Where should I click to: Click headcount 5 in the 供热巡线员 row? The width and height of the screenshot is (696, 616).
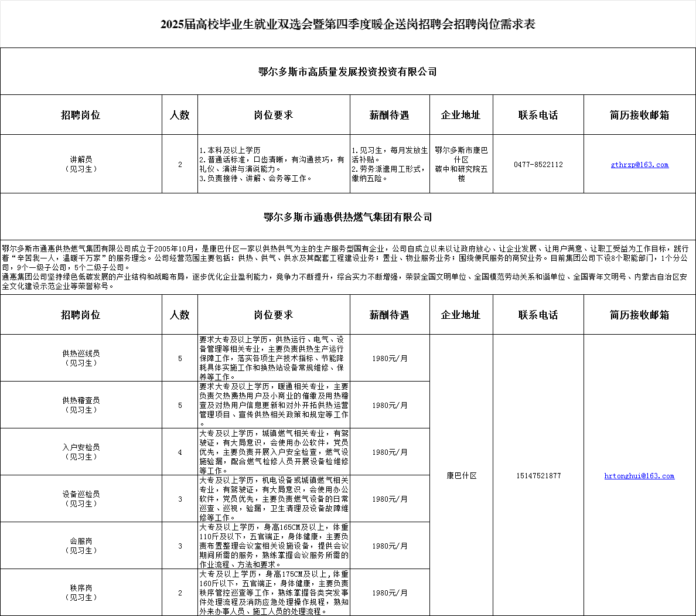(180, 359)
